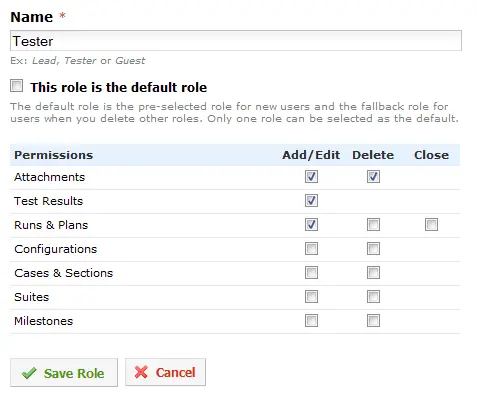Uncheck Attachments Delete permission

pyautogui.click(x=373, y=177)
